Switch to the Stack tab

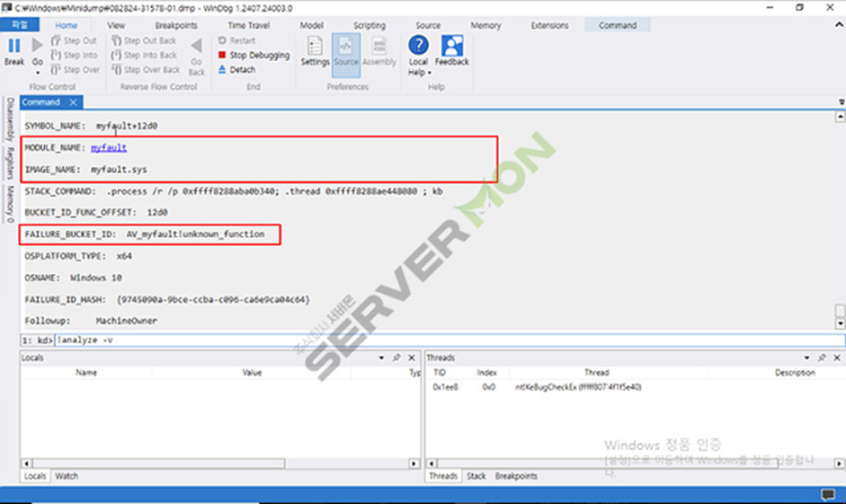click(476, 476)
